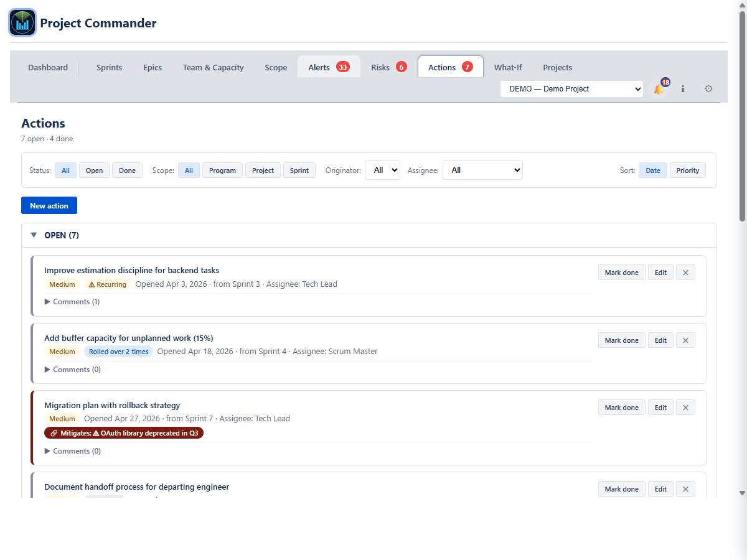The width and height of the screenshot is (747, 560).
Task: Click the scrollbar up arrow
Action: 742,4
